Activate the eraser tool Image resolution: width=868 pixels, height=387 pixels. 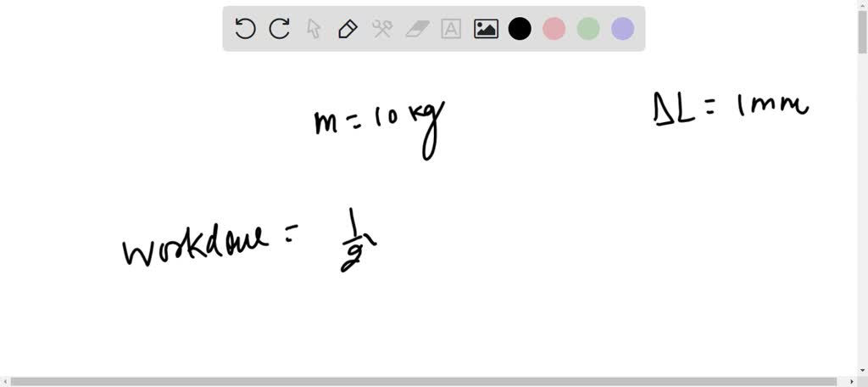pyautogui.click(x=417, y=29)
